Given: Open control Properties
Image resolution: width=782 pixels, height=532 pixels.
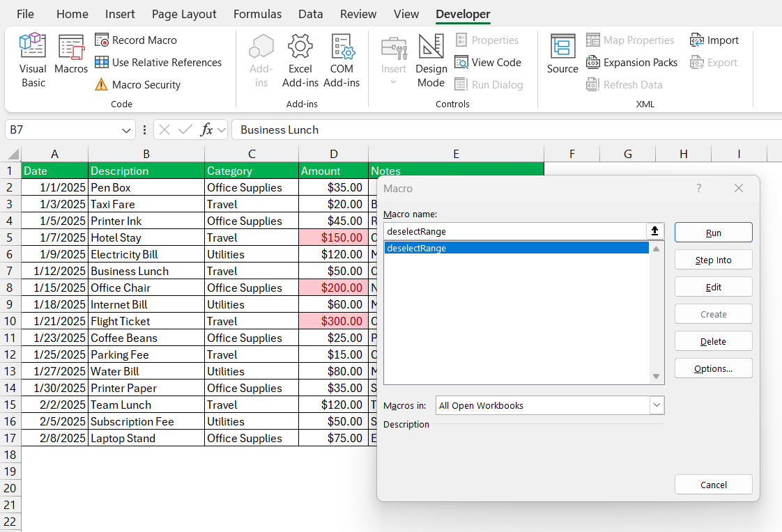Looking at the screenshot, I should pos(486,40).
